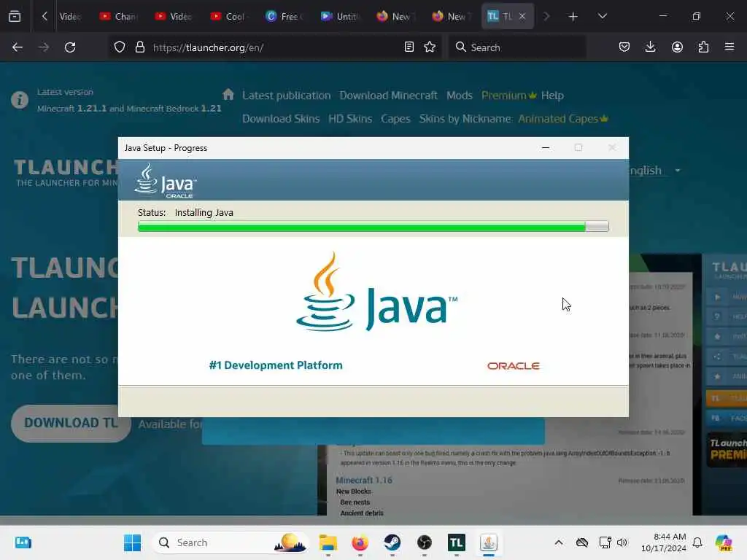The width and height of the screenshot is (747, 560).
Task: Open the Help menu link
Action: pyautogui.click(x=552, y=96)
